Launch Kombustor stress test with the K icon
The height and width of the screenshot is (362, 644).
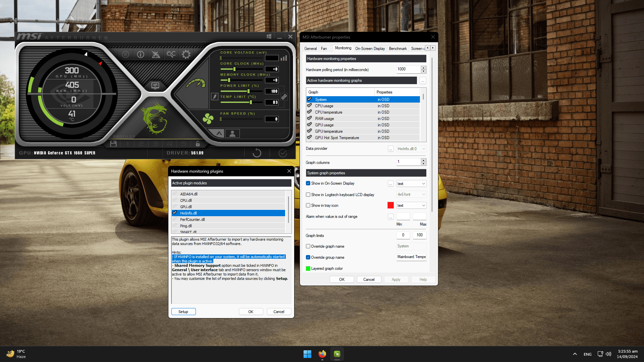[x=125, y=54]
